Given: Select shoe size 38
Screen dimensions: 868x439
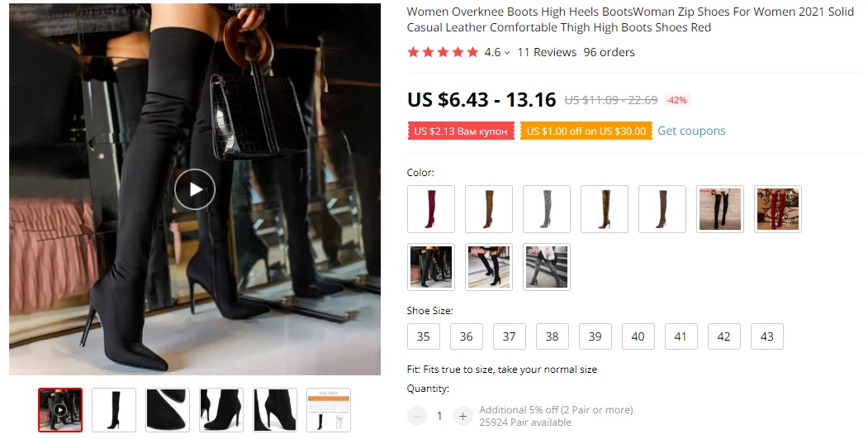Looking at the screenshot, I should (x=552, y=336).
